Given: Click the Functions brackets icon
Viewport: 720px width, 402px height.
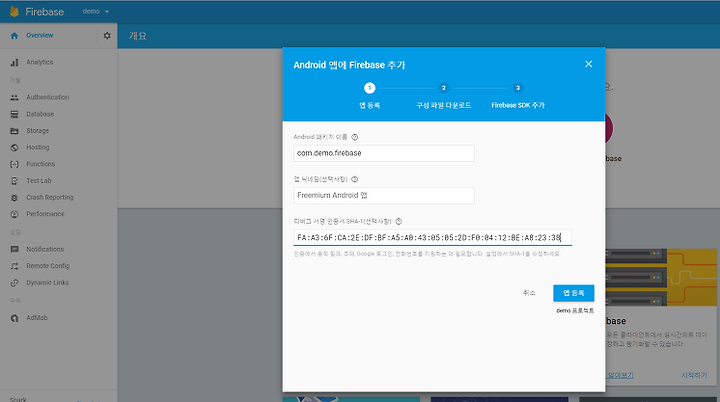Looking at the screenshot, I should click(x=14, y=164).
